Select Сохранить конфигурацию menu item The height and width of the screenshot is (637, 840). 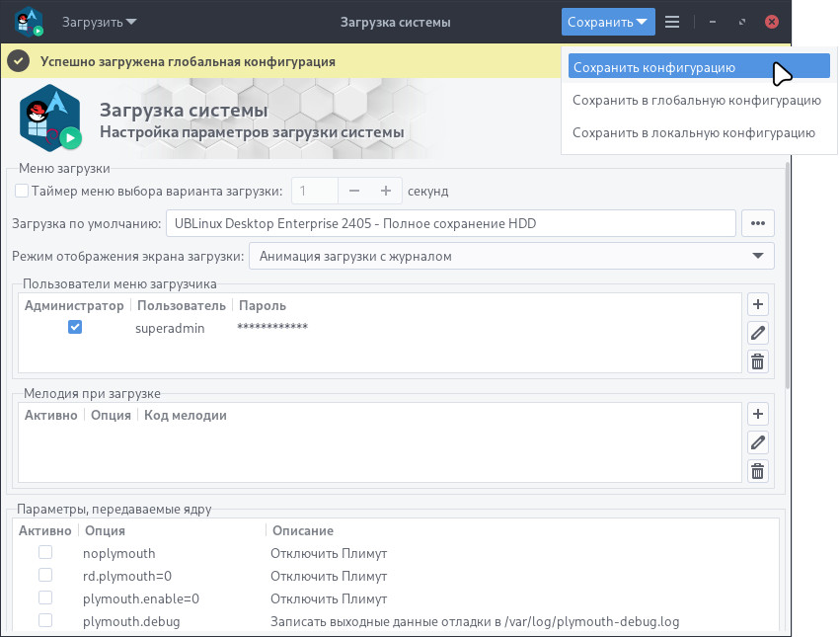(699, 67)
